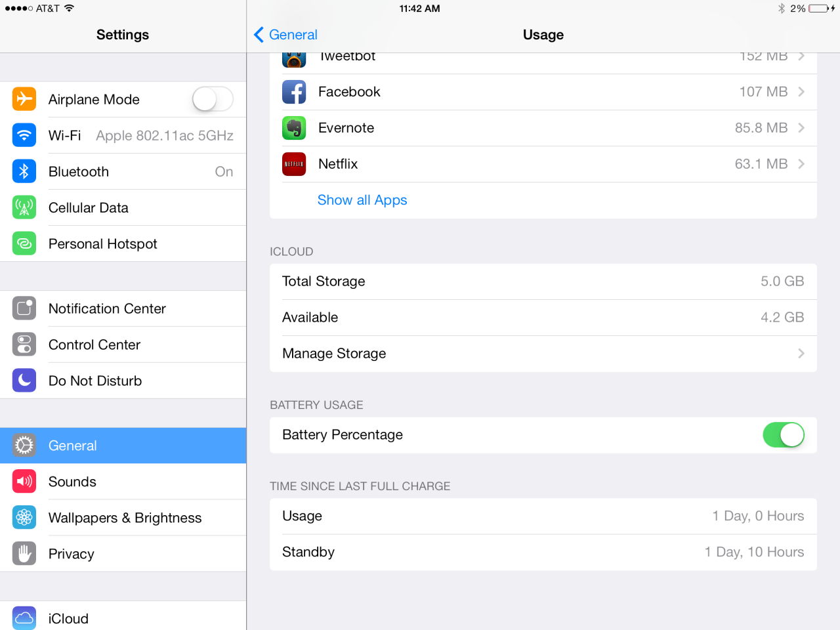Viewport: 840px width, 630px height.
Task: Tap the Do Not Disturb moon icon
Action: (x=24, y=381)
